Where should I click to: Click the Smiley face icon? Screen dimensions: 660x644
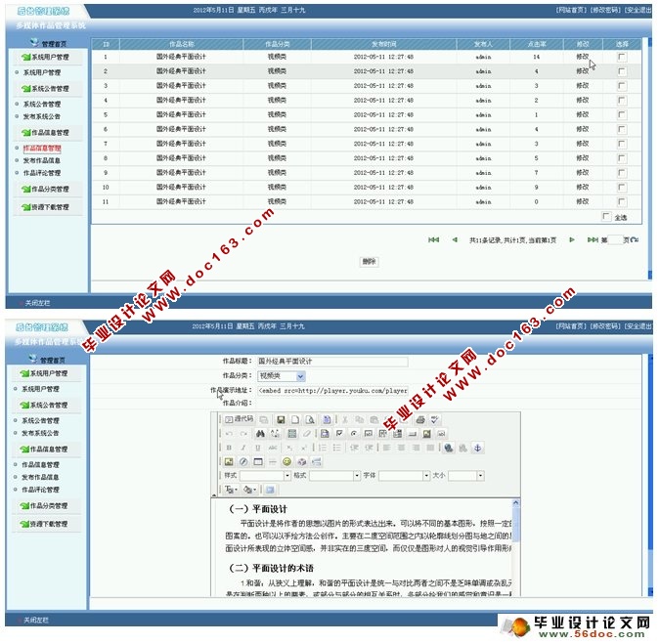point(287,461)
